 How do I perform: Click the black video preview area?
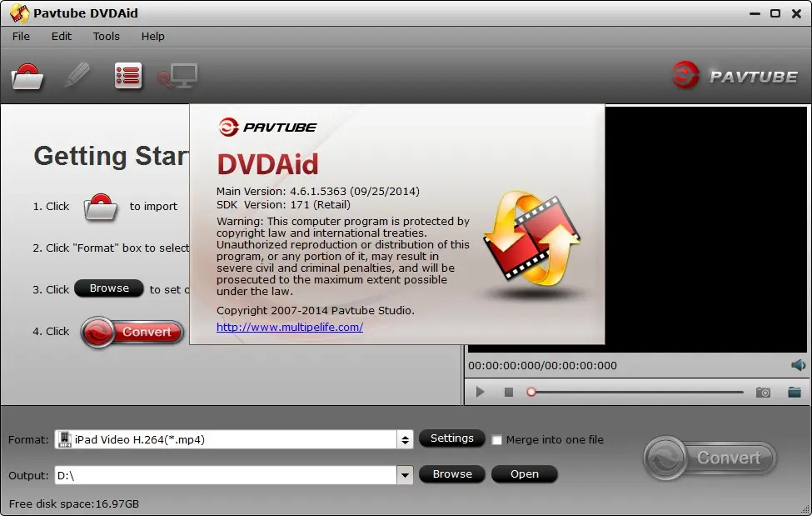click(706, 228)
